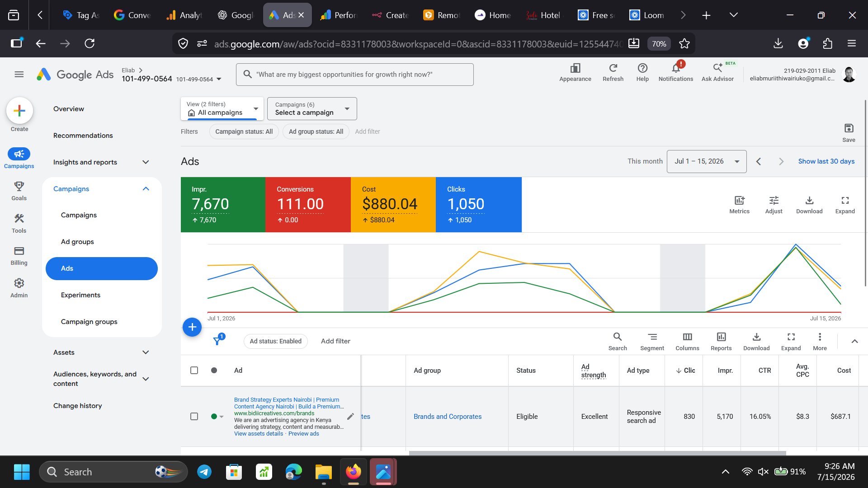Open the Help question mark icon
The image size is (868, 488).
pos(642,68)
